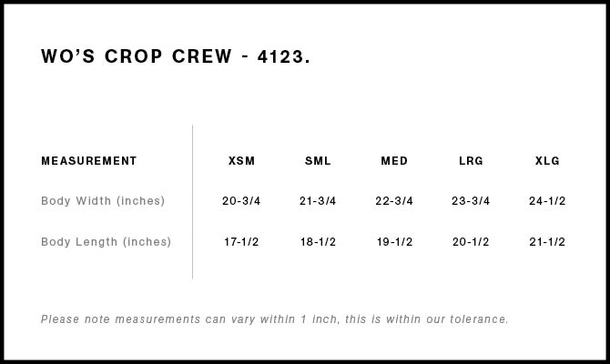610x364 pixels.
Task: Click the 20-3/4 body width value
Action: tap(241, 201)
